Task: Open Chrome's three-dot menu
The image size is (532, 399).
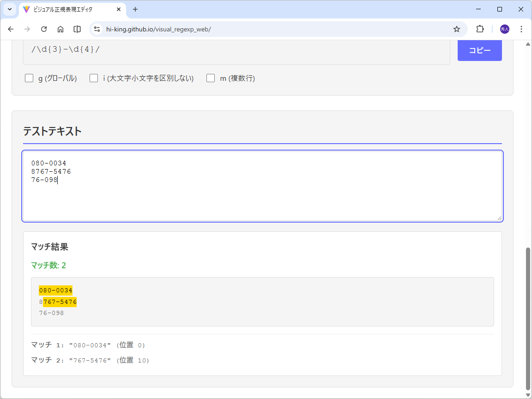Action: pyautogui.click(x=521, y=29)
